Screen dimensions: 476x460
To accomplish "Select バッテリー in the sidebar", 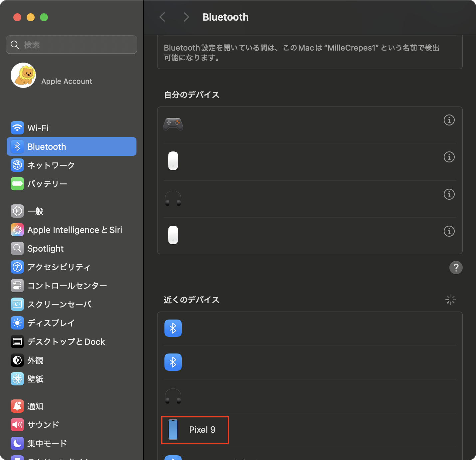I will (x=47, y=184).
